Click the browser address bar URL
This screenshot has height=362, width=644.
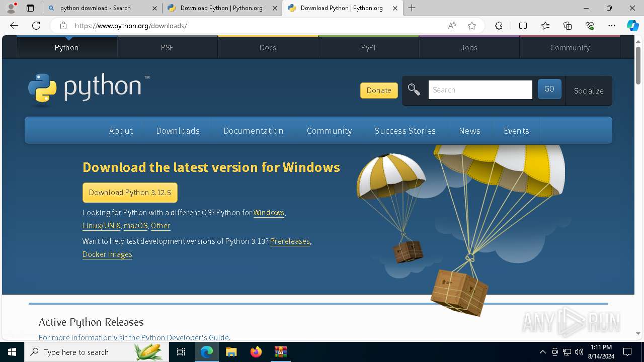131,26
